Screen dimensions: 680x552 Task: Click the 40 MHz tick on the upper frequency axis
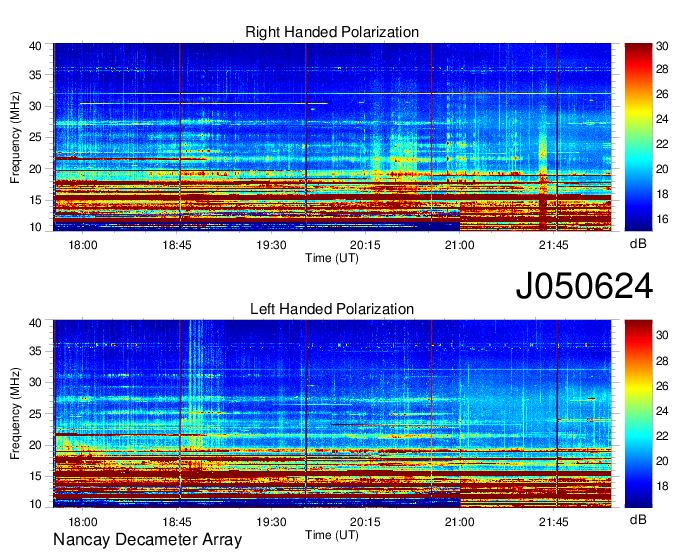(x=35, y=46)
